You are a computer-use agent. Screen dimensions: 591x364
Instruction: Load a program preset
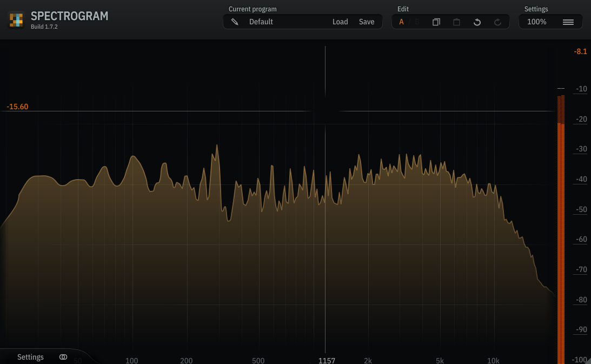point(340,22)
